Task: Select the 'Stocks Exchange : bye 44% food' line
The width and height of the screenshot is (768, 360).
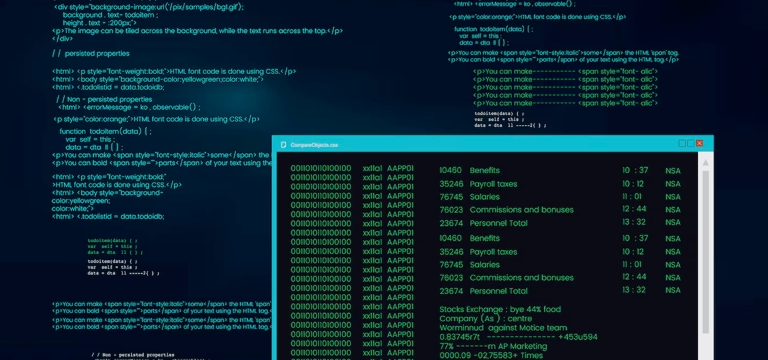Action: 500,310
